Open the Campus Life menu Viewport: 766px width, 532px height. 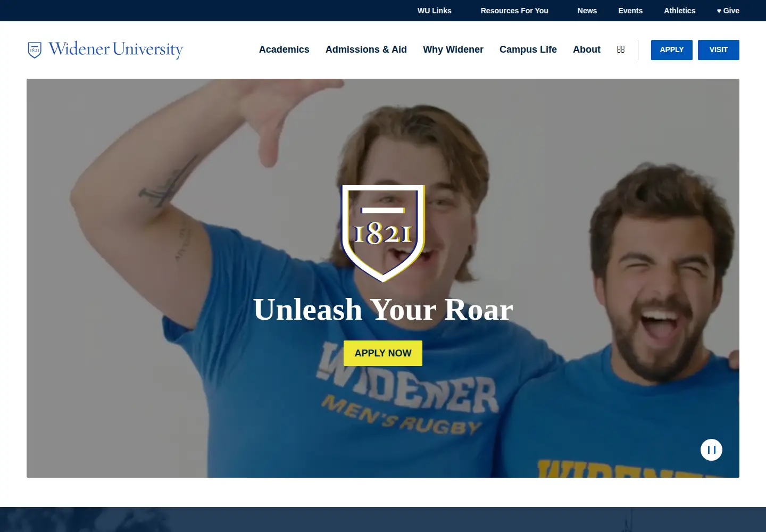pyautogui.click(x=528, y=49)
